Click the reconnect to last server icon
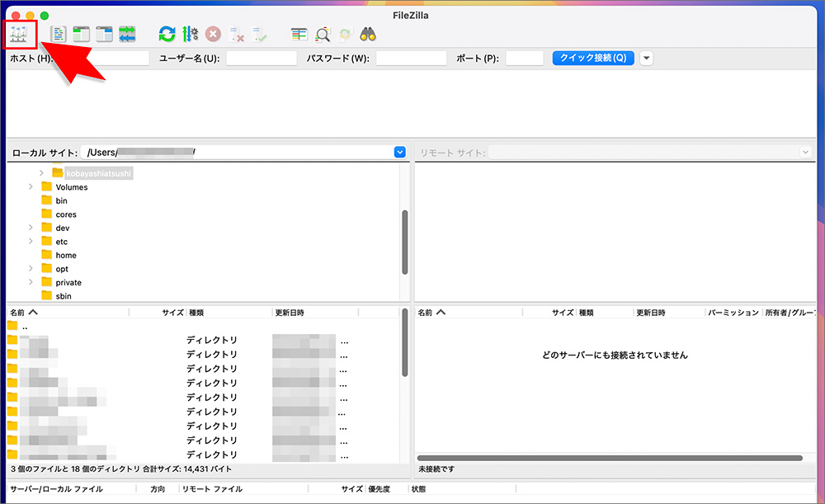 tap(259, 35)
